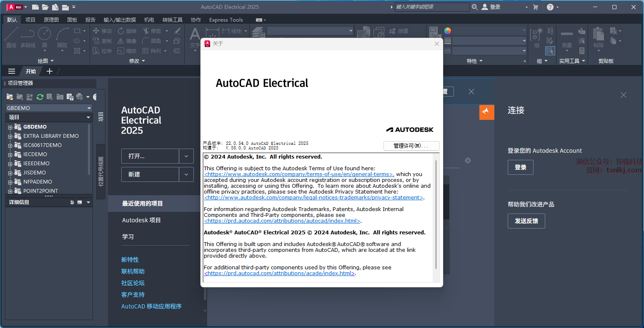
Task: Click the keyword search input field
Action: 432,7
